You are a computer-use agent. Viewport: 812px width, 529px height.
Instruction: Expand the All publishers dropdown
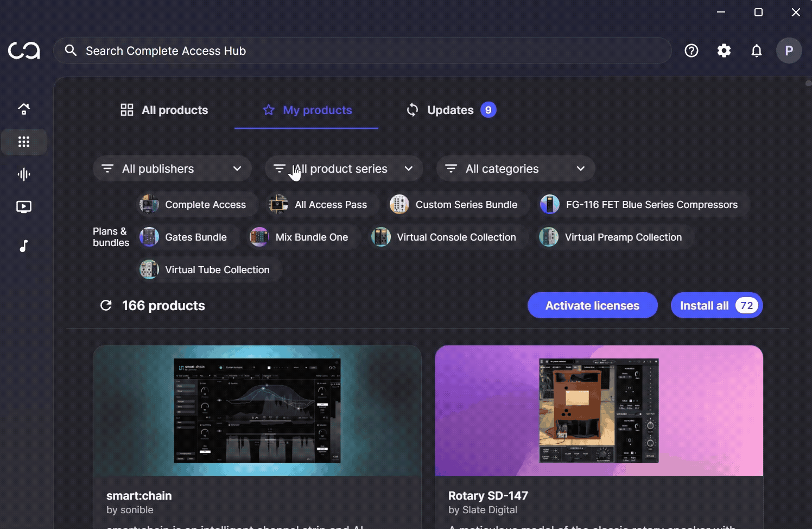click(172, 168)
